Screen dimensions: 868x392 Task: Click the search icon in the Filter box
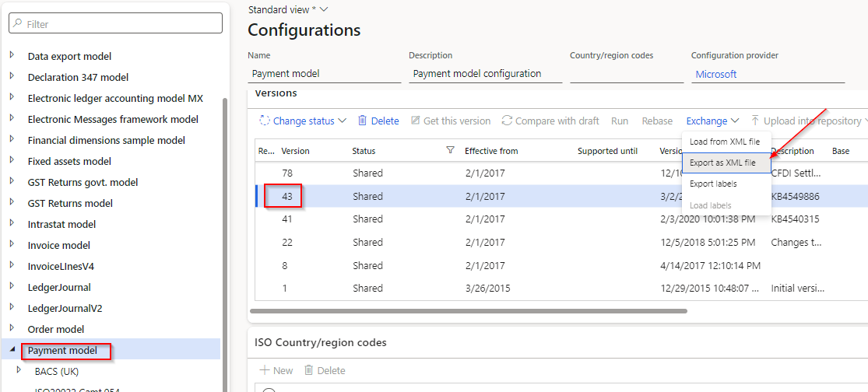18,24
